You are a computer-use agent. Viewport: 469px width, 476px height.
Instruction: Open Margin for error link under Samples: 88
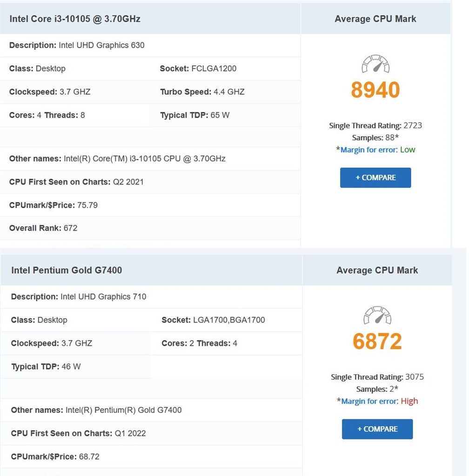tap(368, 150)
